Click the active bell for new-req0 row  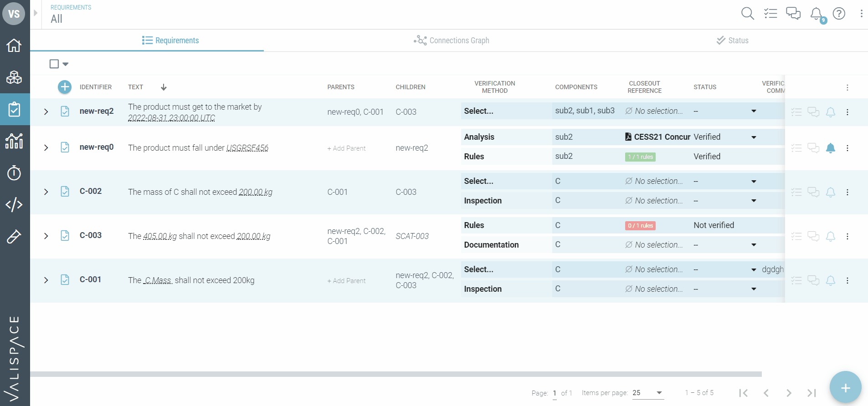(x=831, y=148)
